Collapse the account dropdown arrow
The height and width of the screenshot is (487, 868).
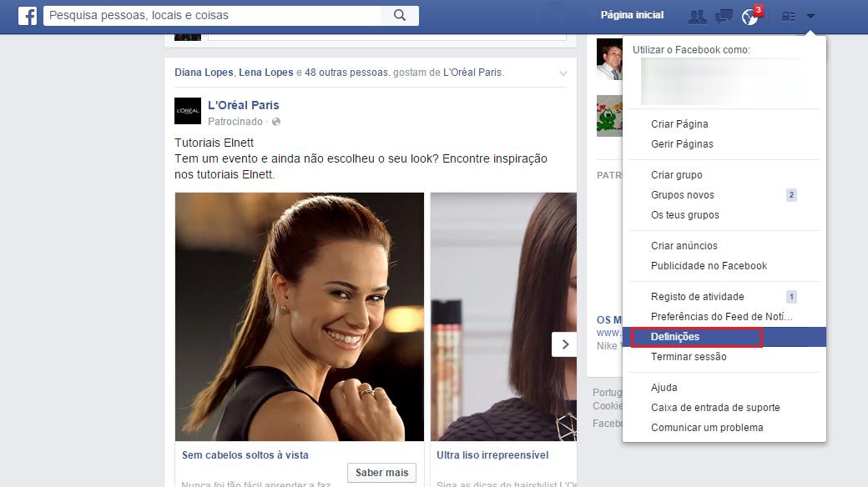point(810,16)
